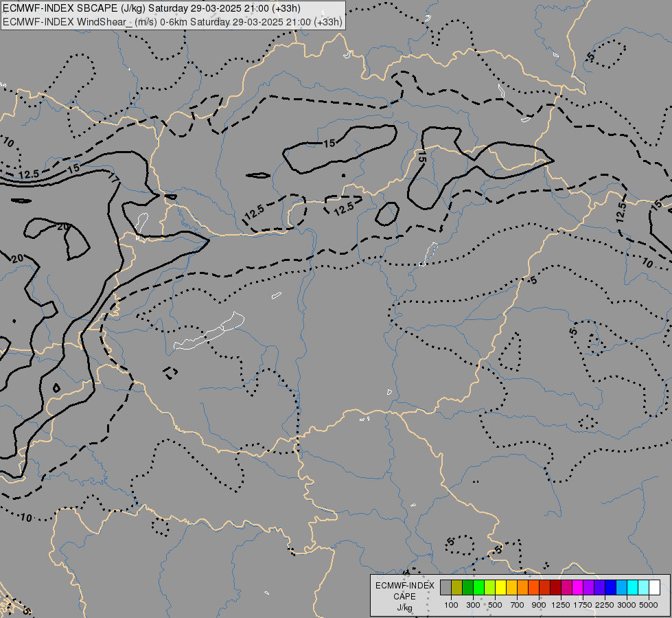The image size is (672, 618).
Task: Click the vertically rotated 12.5 contour label
Action: coord(621,212)
